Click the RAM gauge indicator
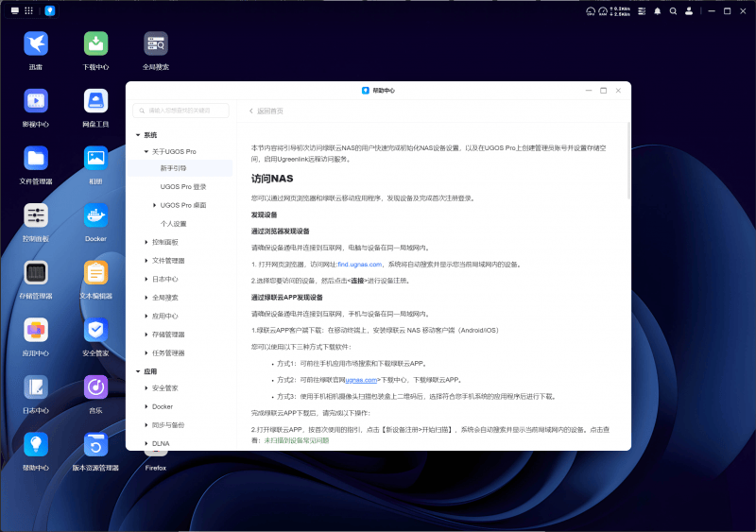The width and height of the screenshot is (756, 532). click(x=603, y=11)
